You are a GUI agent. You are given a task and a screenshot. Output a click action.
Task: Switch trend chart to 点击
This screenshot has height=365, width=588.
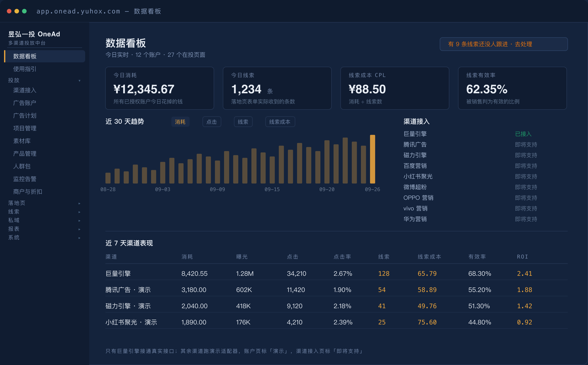(x=212, y=122)
